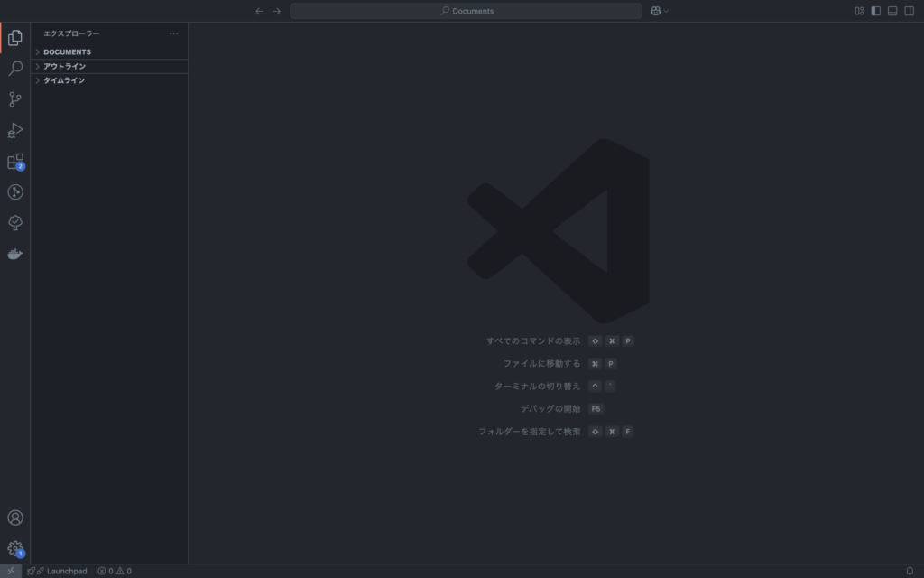Open the Docker whale icon view
The width and height of the screenshot is (924, 578).
coord(15,255)
